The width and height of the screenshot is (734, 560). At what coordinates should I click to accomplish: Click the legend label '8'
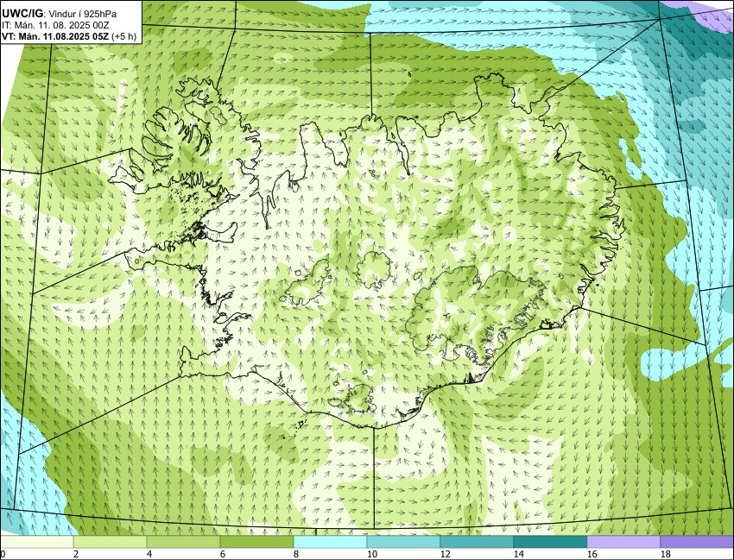click(295, 554)
